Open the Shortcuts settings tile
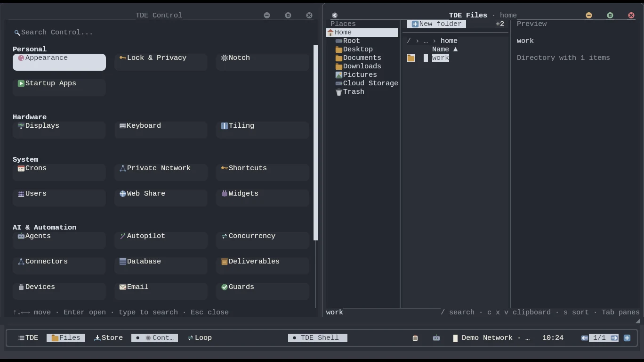644x362 pixels. click(263, 172)
